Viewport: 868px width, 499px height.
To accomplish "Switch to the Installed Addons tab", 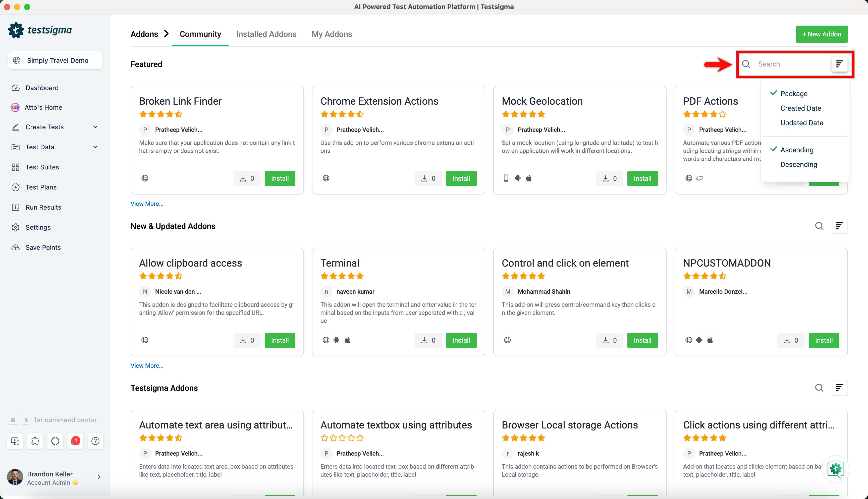I will coord(266,34).
